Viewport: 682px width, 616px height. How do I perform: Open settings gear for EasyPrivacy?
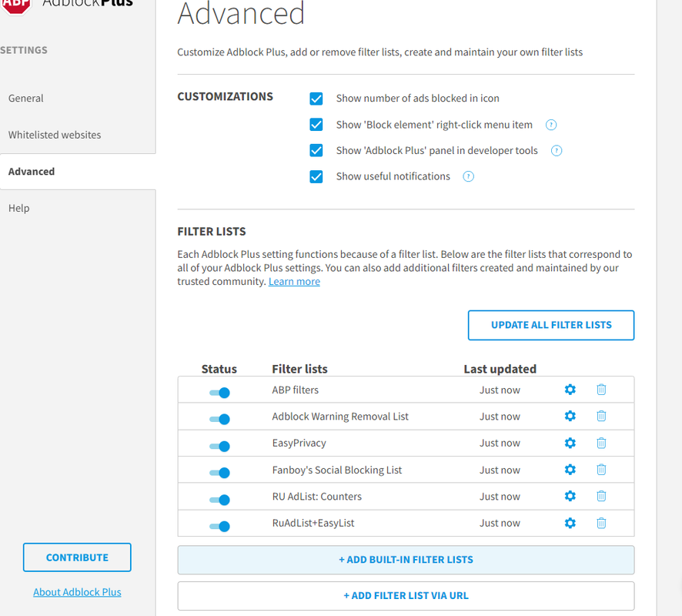coord(570,443)
